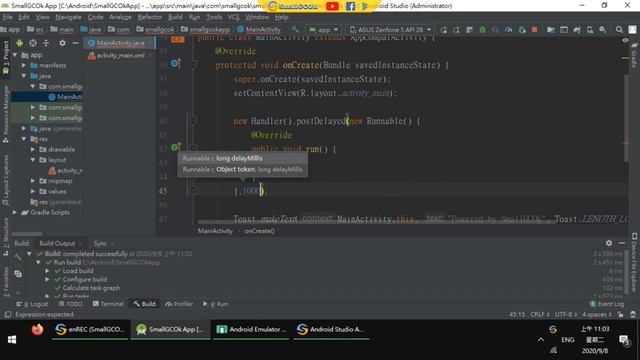Collapse the Run build node

point(38,262)
